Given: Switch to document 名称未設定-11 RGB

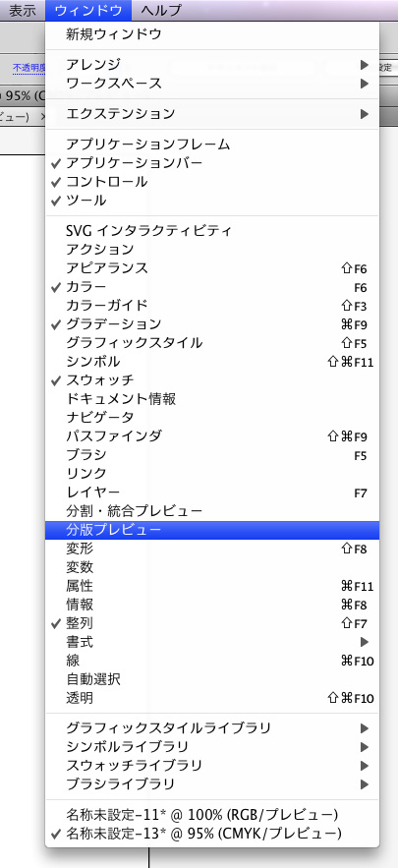Looking at the screenshot, I should point(212,815).
